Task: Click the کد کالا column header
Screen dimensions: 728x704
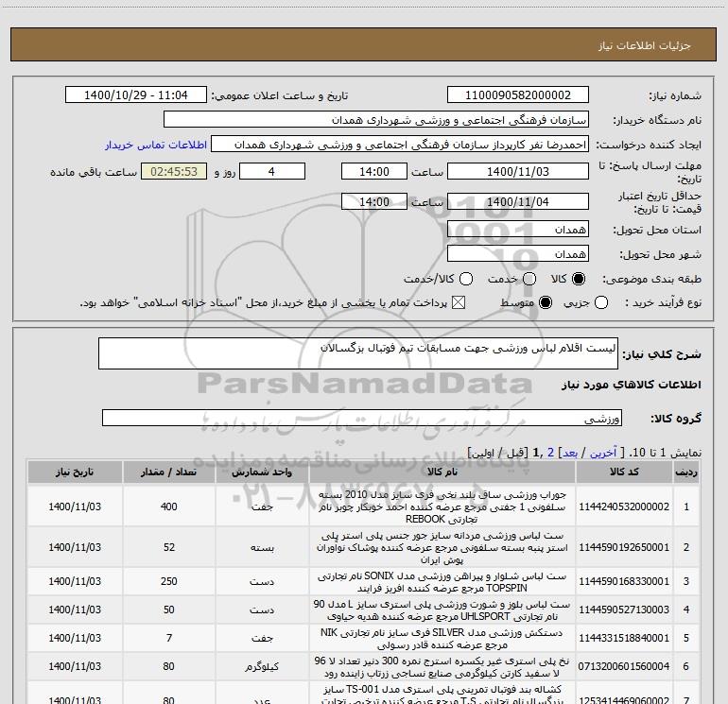Action: pyautogui.click(x=624, y=472)
